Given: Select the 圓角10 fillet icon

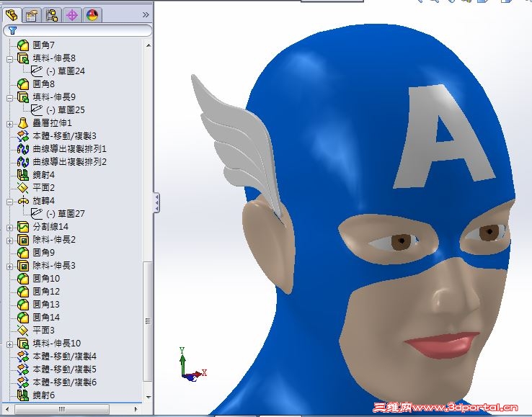Looking at the screenshot, I should [23, 279].
